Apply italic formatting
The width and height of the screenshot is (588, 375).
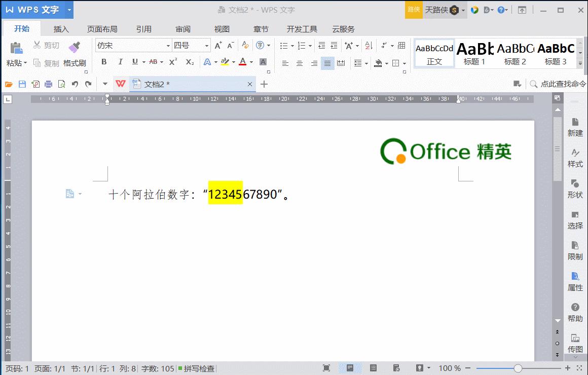(x=120, y=62)
